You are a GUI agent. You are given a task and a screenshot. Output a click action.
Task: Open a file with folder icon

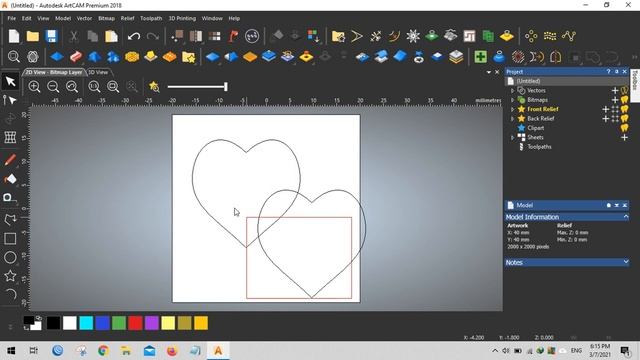tap(33, 36)
